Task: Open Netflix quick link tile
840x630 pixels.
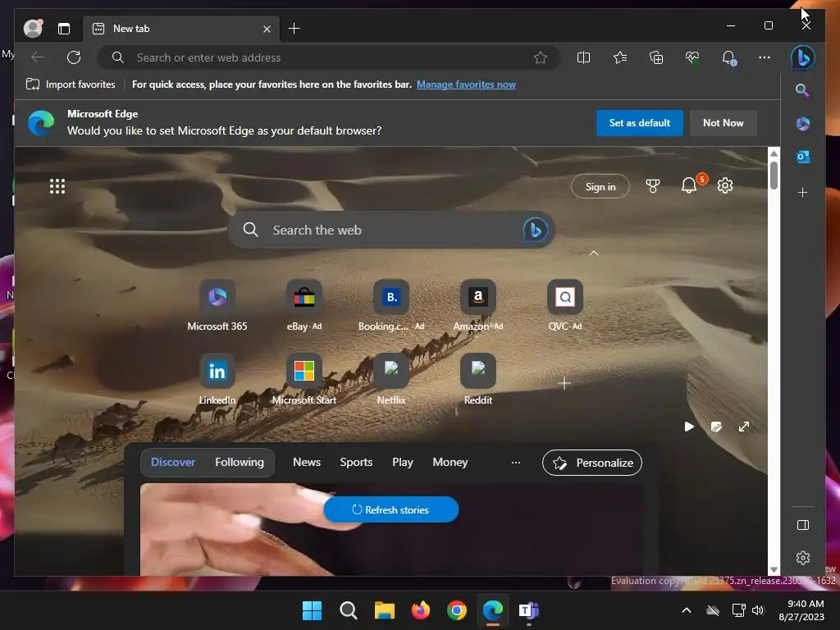Action: pyautogui.click(x=391, y=379)
